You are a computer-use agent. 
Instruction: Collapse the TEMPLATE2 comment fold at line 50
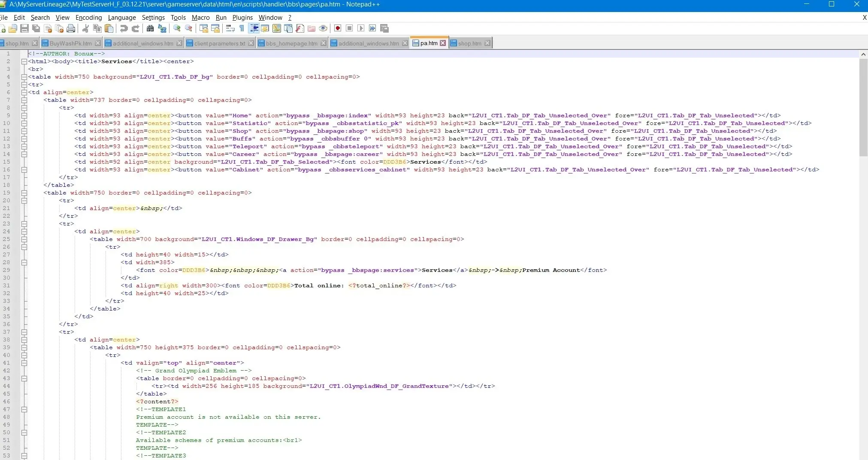[24, 433]
